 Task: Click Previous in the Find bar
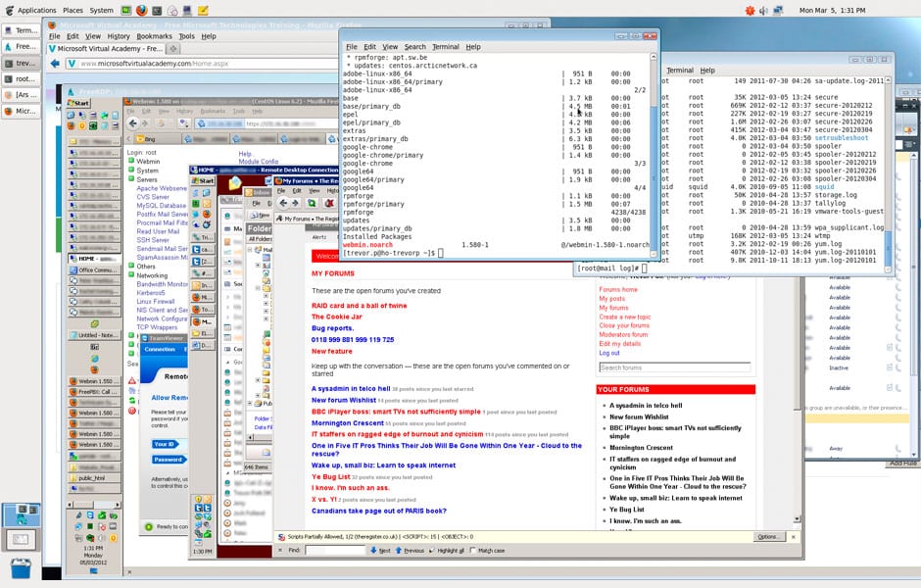410,551
